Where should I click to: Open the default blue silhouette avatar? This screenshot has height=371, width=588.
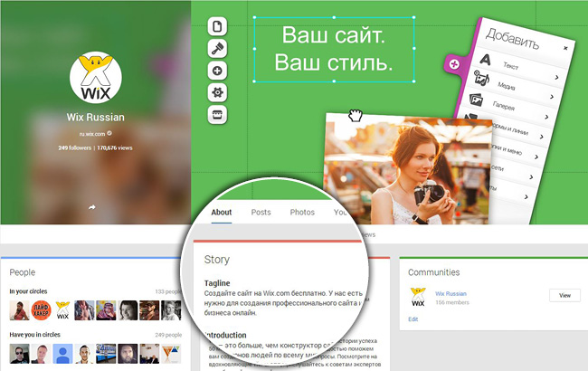point(62,354)
